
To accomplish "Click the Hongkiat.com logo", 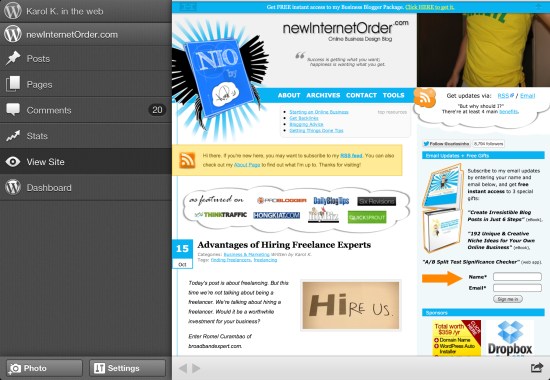I will pos(276,215).
